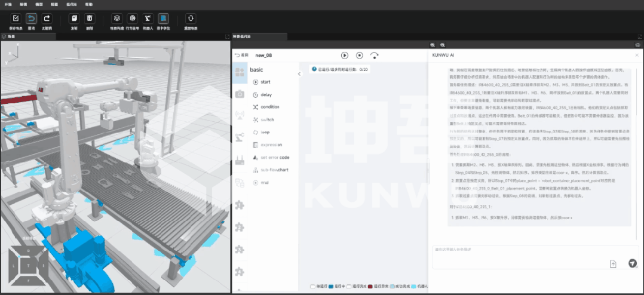The image size is (644, 295).
Task: Stop the new_08 flowchart execution
Action: [360, 55]
